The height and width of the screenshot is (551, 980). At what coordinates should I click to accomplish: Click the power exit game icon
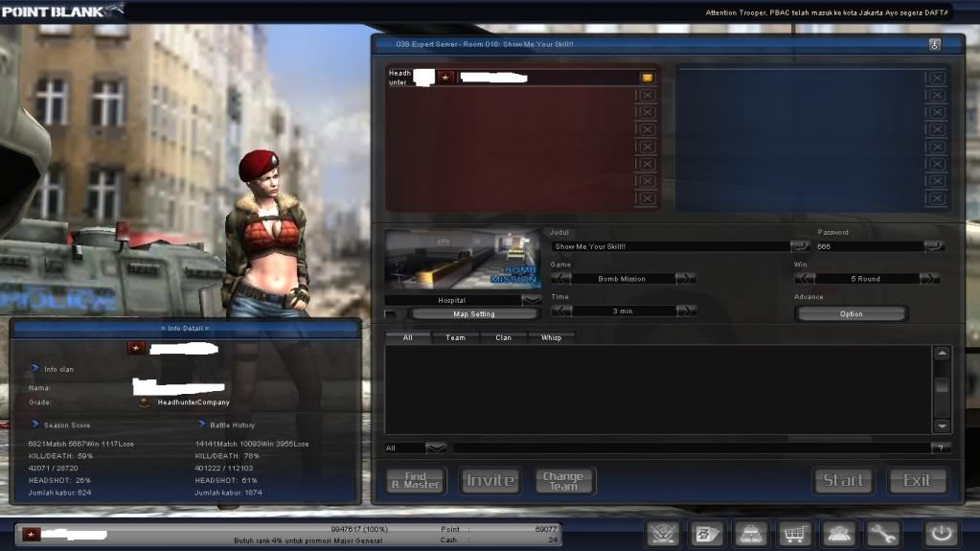point(942,534)
